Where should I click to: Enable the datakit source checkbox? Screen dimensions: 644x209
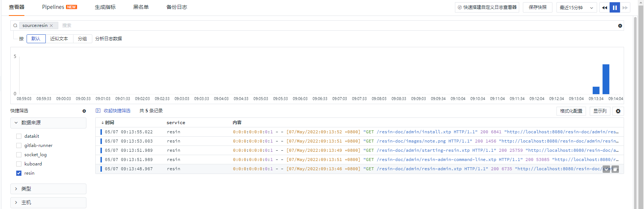point(19,136)
